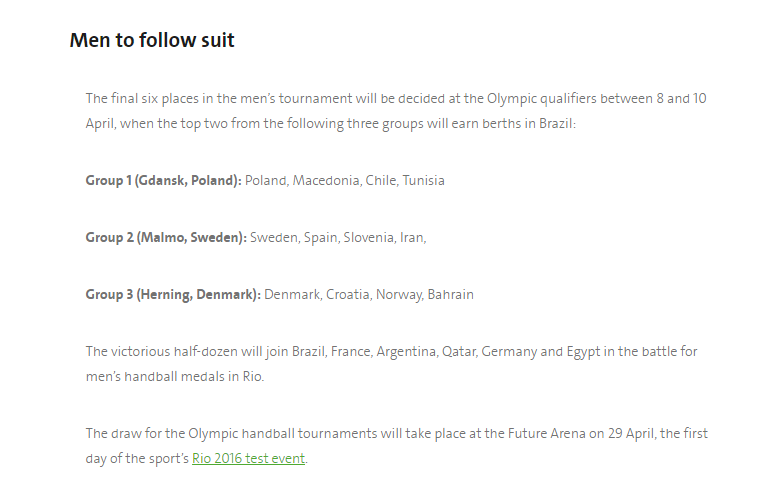Open the "Rio 2016 test event" link
Screen dimensions: 773x495
pos(248,459)
